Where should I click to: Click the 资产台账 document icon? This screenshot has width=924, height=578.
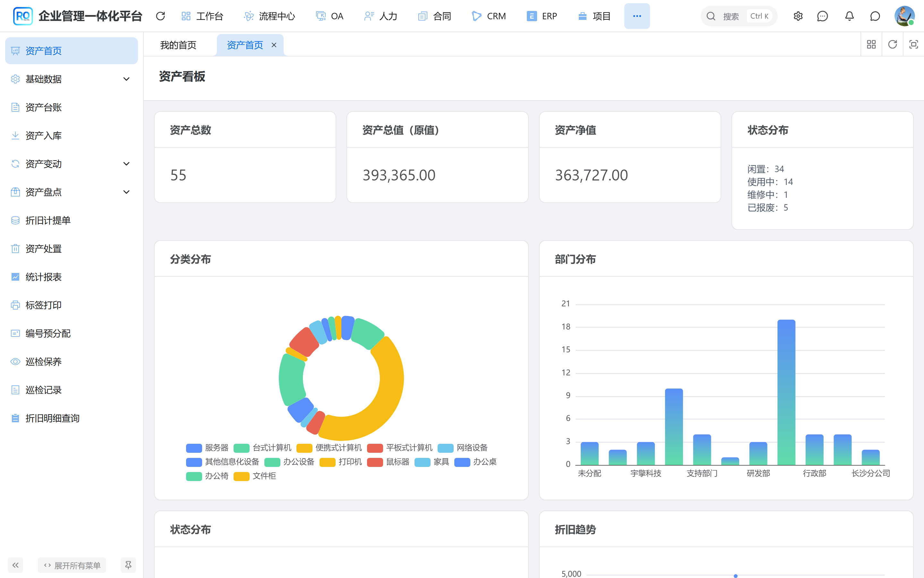pyautogui.click(x=15, y=108)
